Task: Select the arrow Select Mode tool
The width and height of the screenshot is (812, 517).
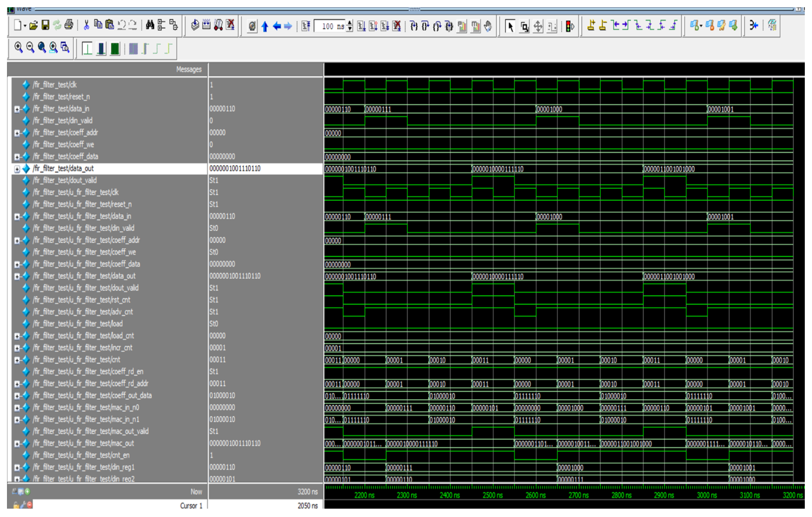Action: tap(510, 26)
